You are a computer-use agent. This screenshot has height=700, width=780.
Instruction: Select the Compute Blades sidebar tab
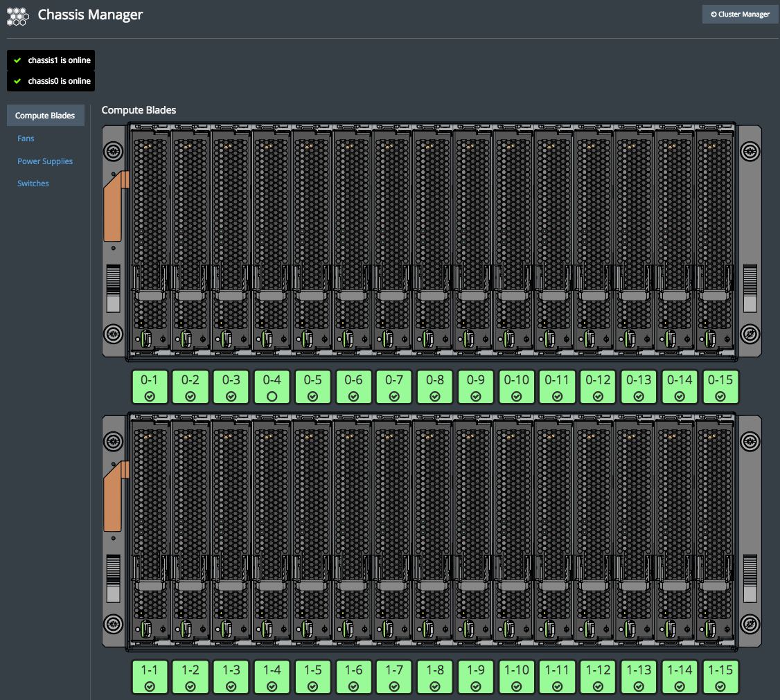[45, 116]
